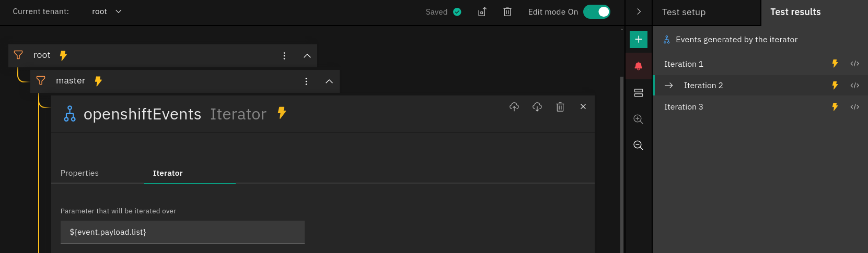Open the Current tenant root dropdown
This screenshot has width=868, height=253.
pos(107,11)
